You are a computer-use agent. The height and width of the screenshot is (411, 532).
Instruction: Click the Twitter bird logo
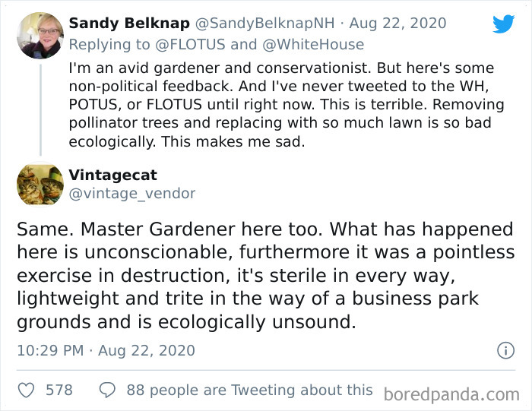(503, 24)
